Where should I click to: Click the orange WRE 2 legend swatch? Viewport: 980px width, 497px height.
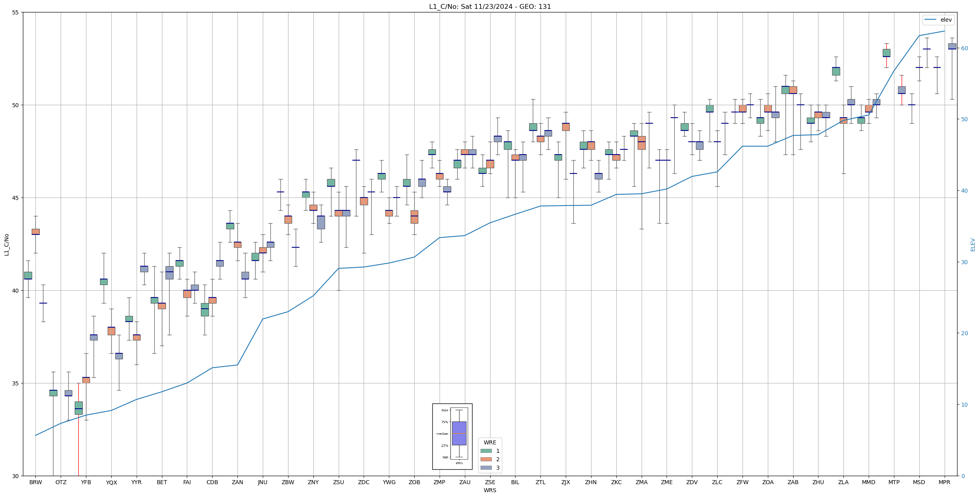[x=486, y=459]
